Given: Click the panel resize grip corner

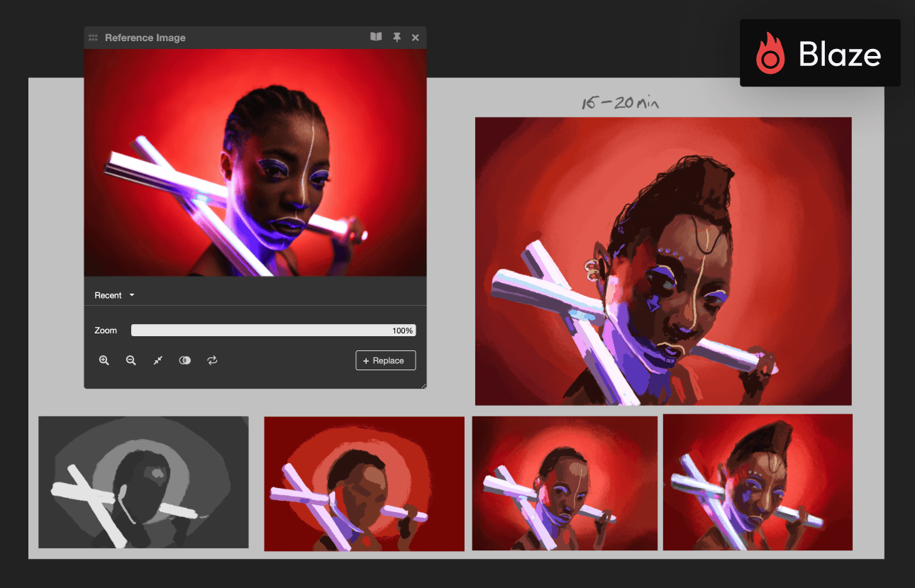Looking at the screenshot, I should click(x=423, y=385).
